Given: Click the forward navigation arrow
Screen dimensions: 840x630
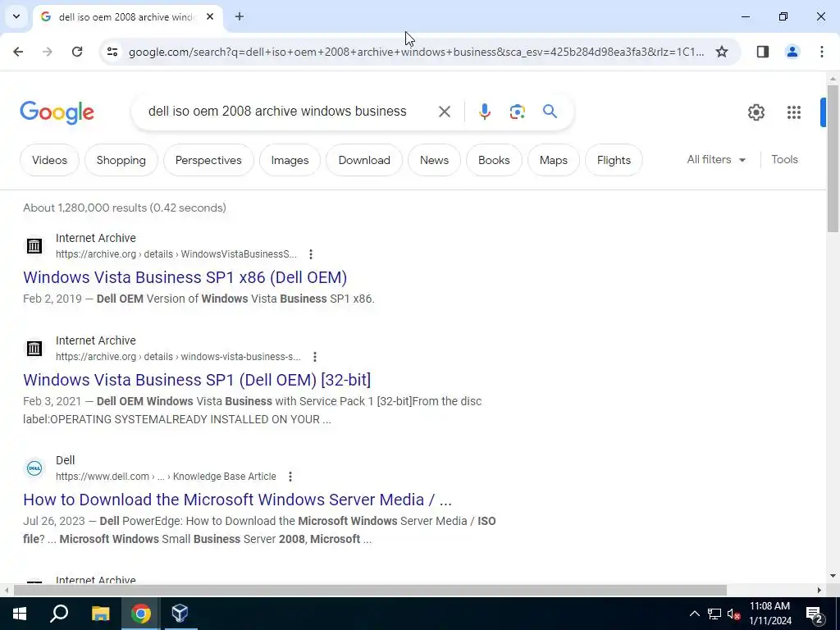Looking at the screenshot, I should point(48,52).
